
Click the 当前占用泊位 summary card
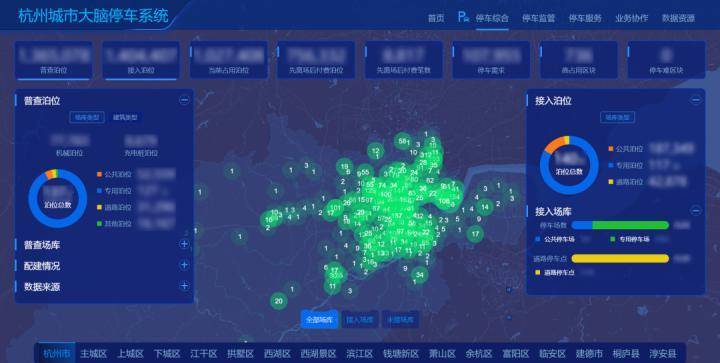228,60
